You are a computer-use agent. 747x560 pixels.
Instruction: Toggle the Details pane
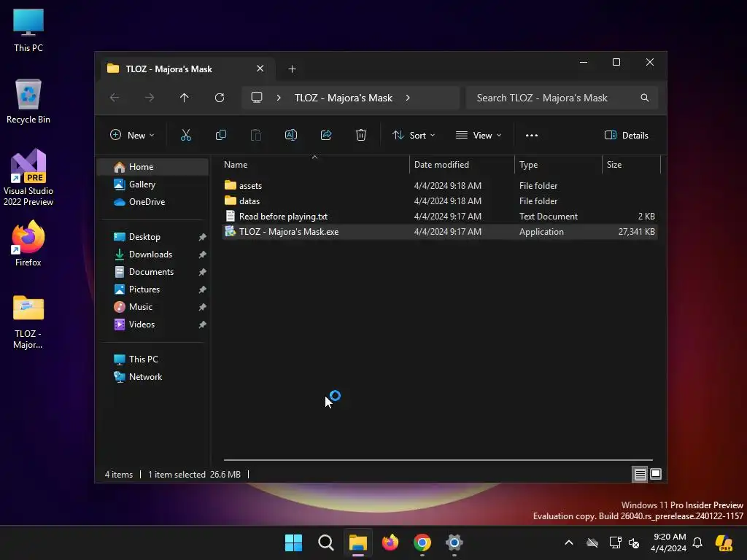tap(626, 135)
